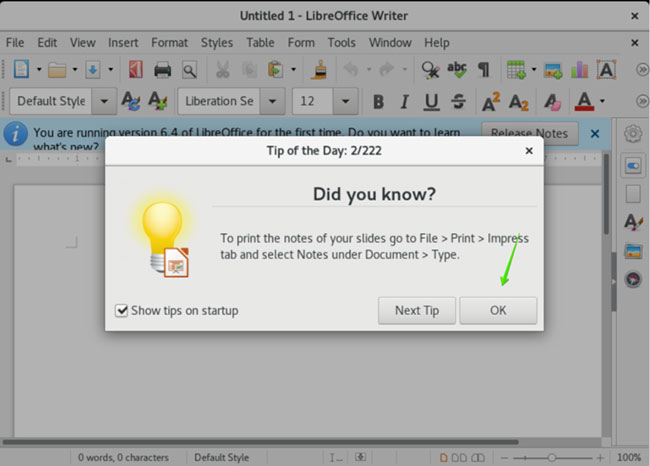Viewport: 650px width, 466px height.
Task: Open sidebar Gallery deck icon
Action: coord(633,251)
